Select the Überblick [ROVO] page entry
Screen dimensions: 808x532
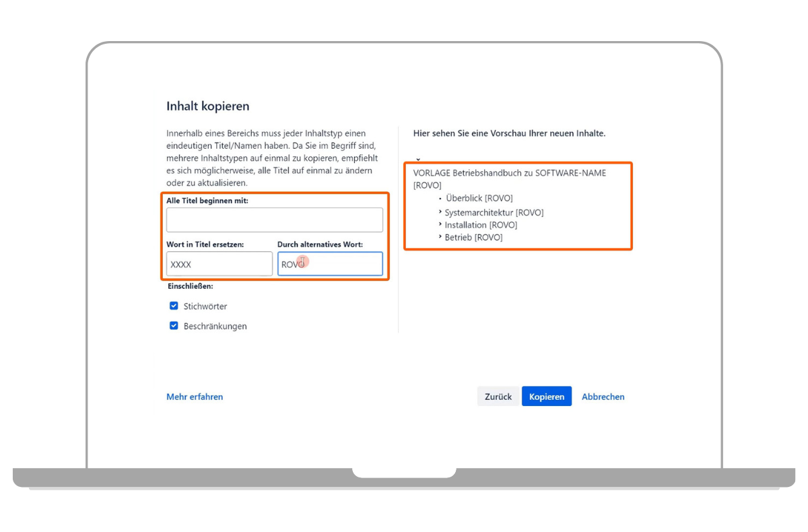click(x=479, y=199)
